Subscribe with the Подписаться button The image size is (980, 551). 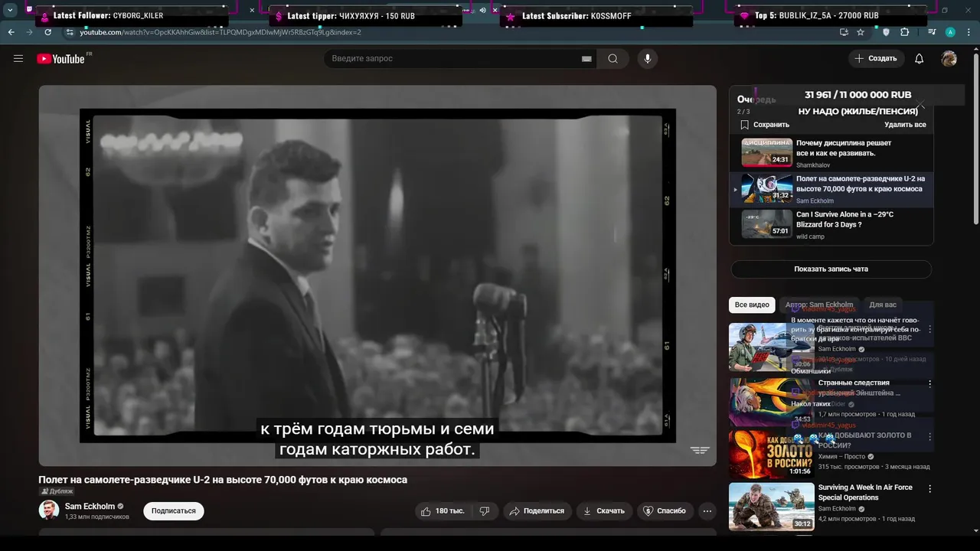(174, 511)
